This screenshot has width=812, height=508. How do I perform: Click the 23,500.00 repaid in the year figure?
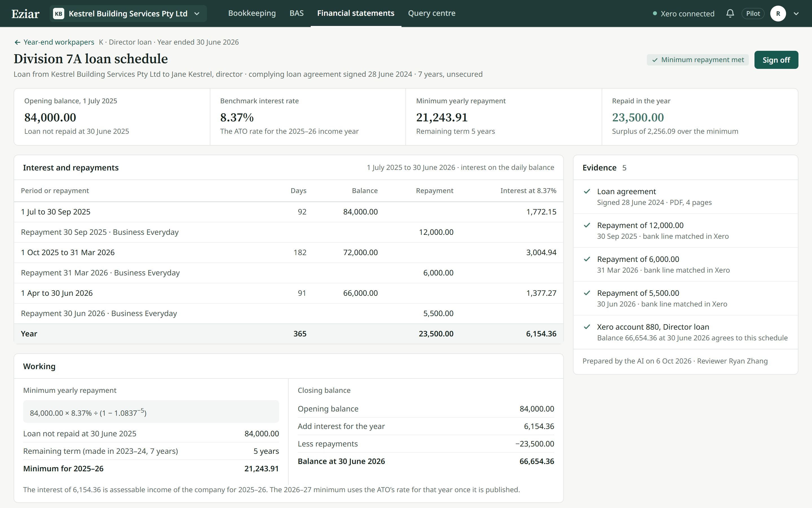click(x=637, y=118)
